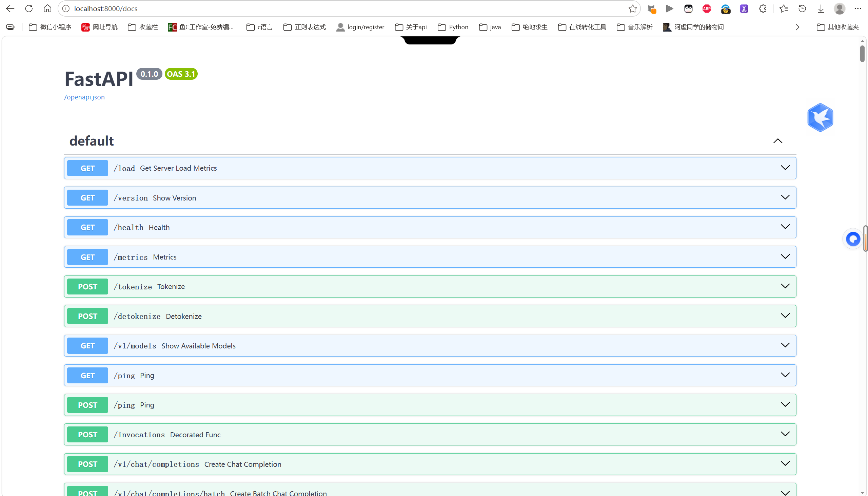868x496 pixels.
Task: Open the 音乐解析 bookmark folder
Action: [634, 27]
